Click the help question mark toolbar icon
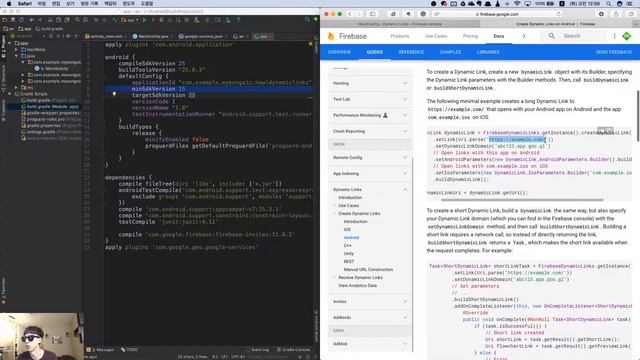Viewport: 640px width, 360px height. point(238,20)
